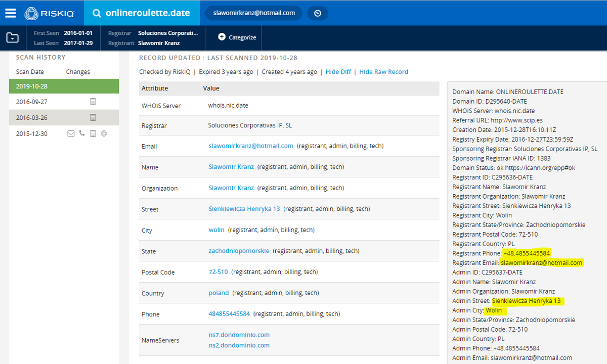Click the Categorize plus icon
This screenshot has height=364, width=607.
point(222,37)
